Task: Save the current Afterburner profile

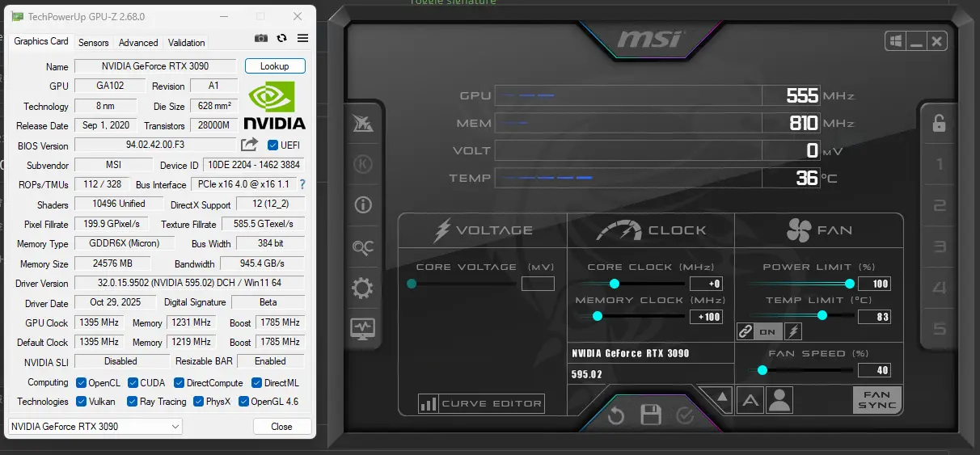Action: click(x=651, y=415)
